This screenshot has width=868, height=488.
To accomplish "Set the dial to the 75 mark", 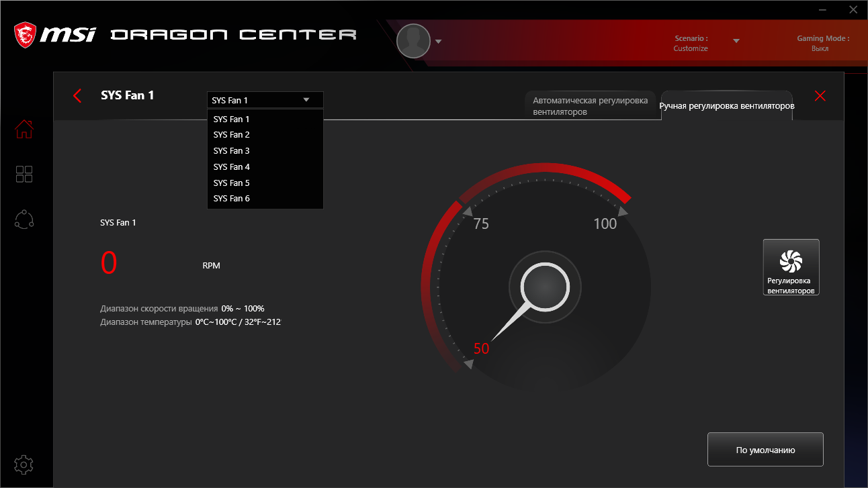I will pyautogui.click(x=481, y=224).
